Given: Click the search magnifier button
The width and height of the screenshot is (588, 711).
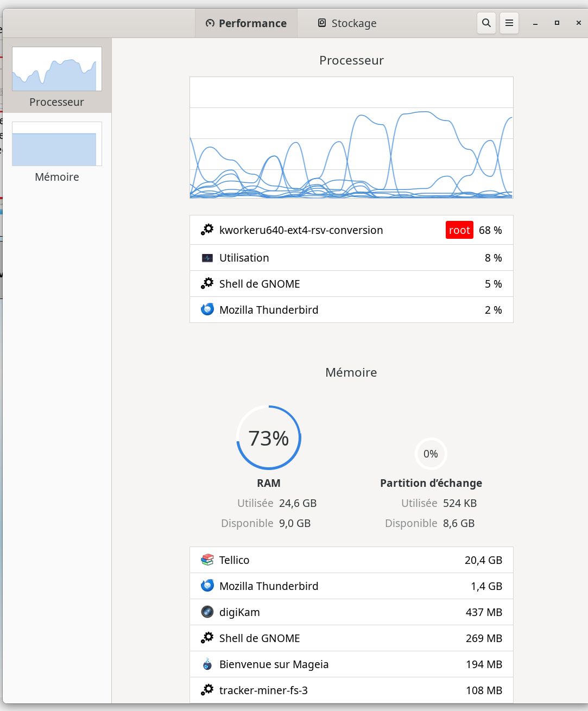Looking at the screenshot, I should pyautogui.click(x=486, y=23).
